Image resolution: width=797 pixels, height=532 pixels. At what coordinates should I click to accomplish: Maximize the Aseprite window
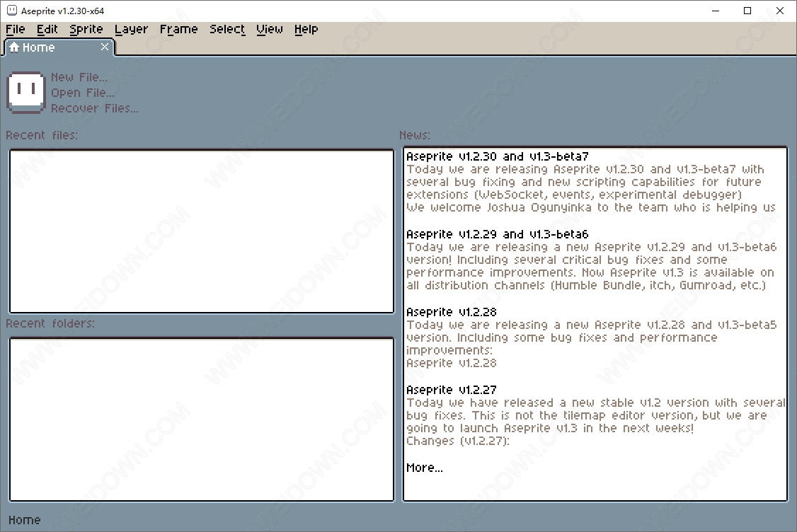coord(747,11)
